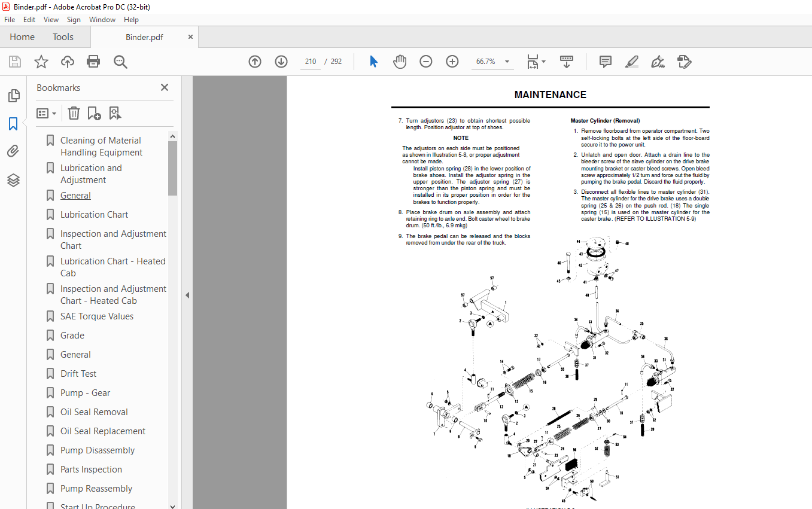Screen dimensions: 812x509
Task: Open the File menu
Action: pyautogui.click(x=10, y=20)
